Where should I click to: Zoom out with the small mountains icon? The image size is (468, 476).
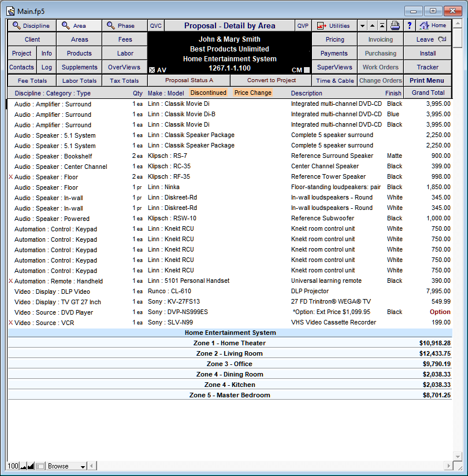(x=23, y=466)
